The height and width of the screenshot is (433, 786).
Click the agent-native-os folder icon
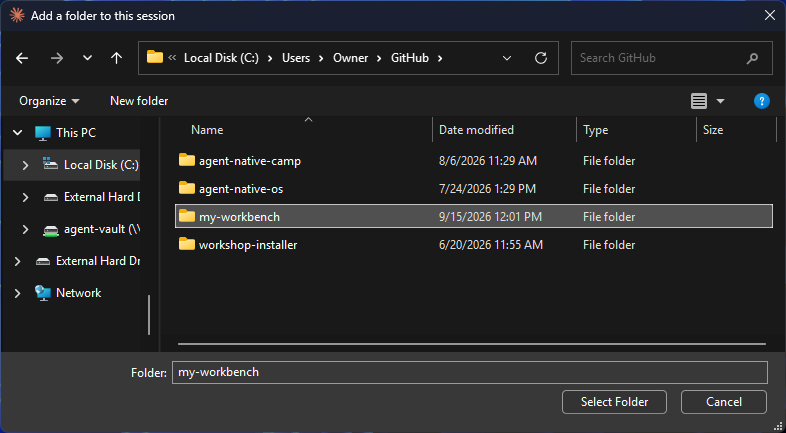[186, 188]
